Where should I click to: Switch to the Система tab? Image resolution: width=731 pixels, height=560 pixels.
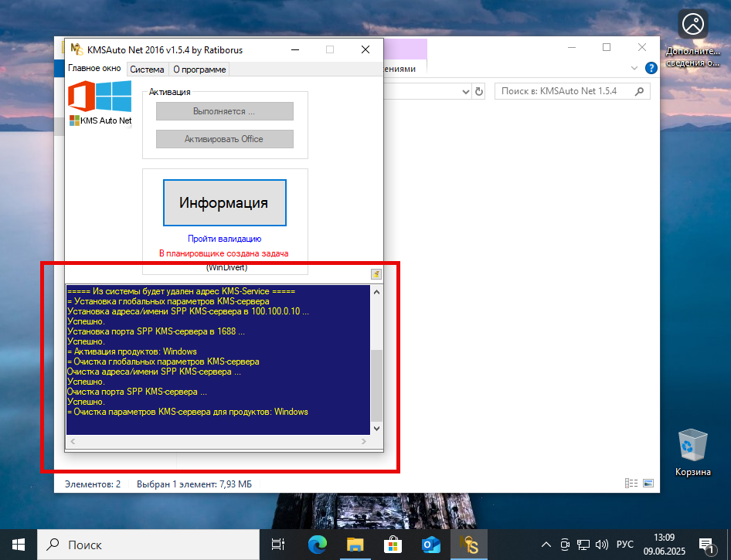[147, 68]
